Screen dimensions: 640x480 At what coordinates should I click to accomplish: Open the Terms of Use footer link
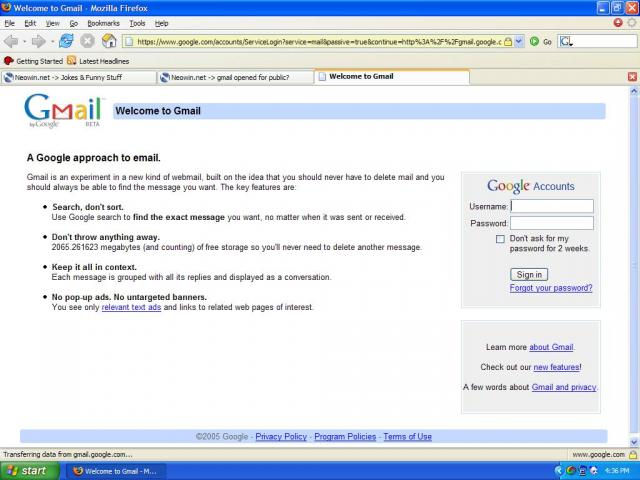click(407, 436)
